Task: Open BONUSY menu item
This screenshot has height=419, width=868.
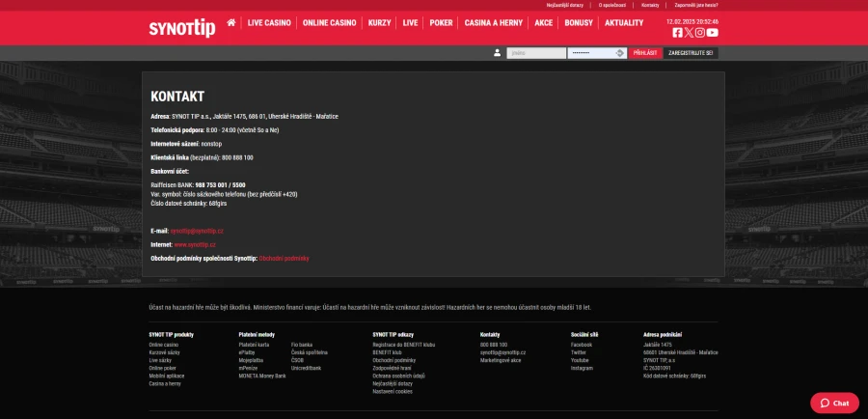Action: [579, 23]
